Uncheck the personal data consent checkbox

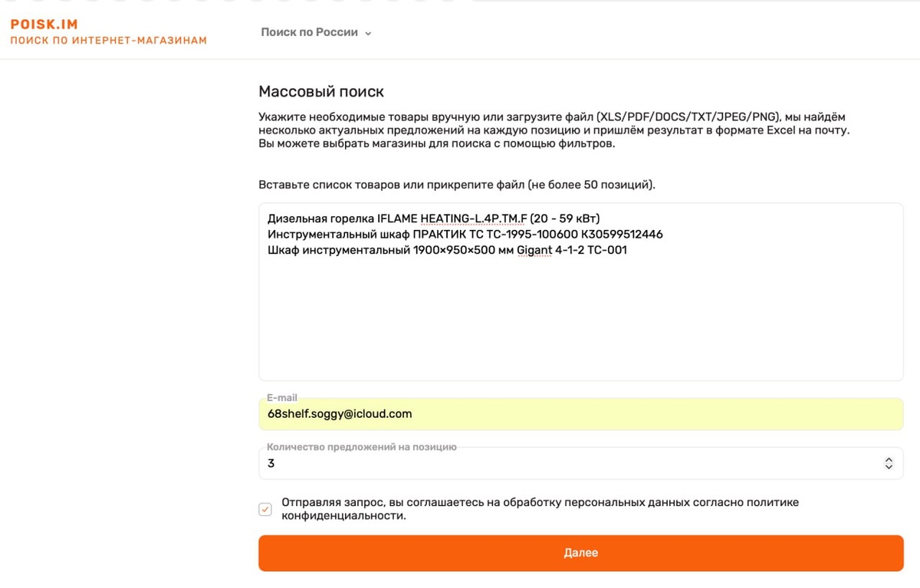click(x=265, y=509)
